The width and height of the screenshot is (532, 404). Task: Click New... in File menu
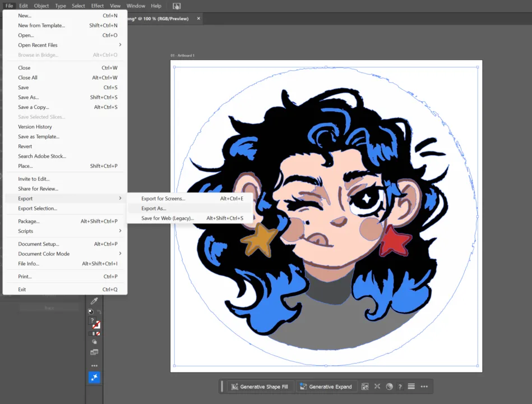coord(65,15)
